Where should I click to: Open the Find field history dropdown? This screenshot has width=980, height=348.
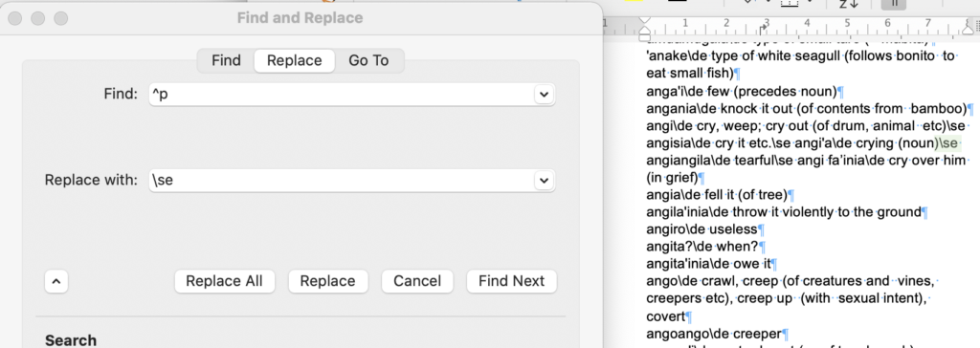pos(544,95)
